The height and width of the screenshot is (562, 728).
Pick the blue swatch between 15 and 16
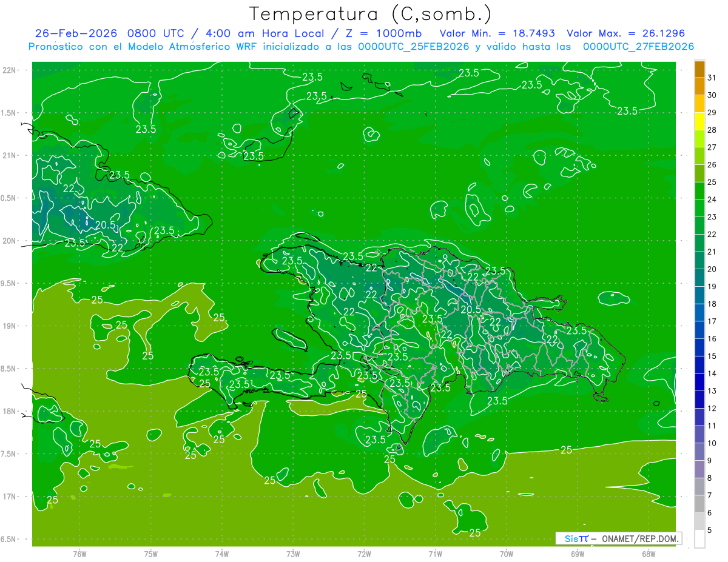[x=699, y=347]
